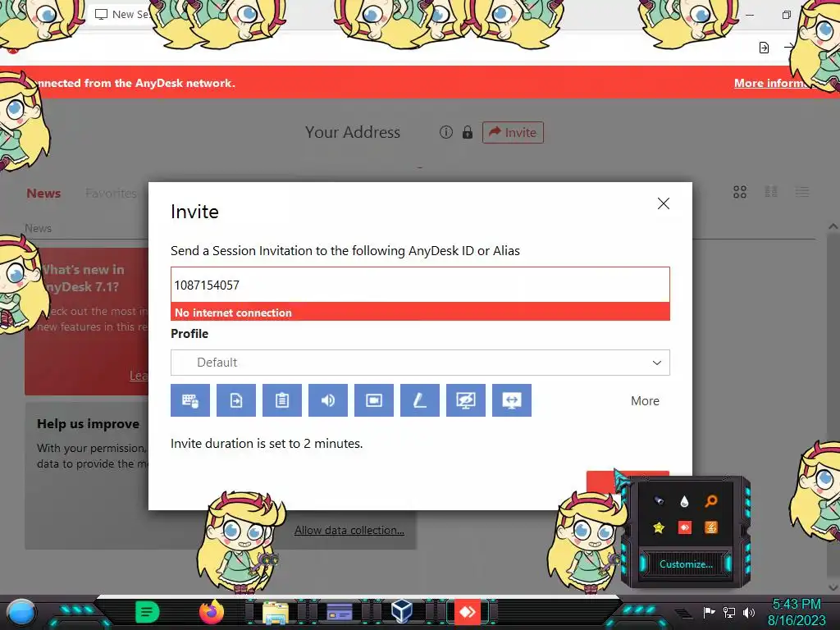The image size is (840, 630).
Task: Switch to the Favorites tab
Action: click(x=111, y=194)
